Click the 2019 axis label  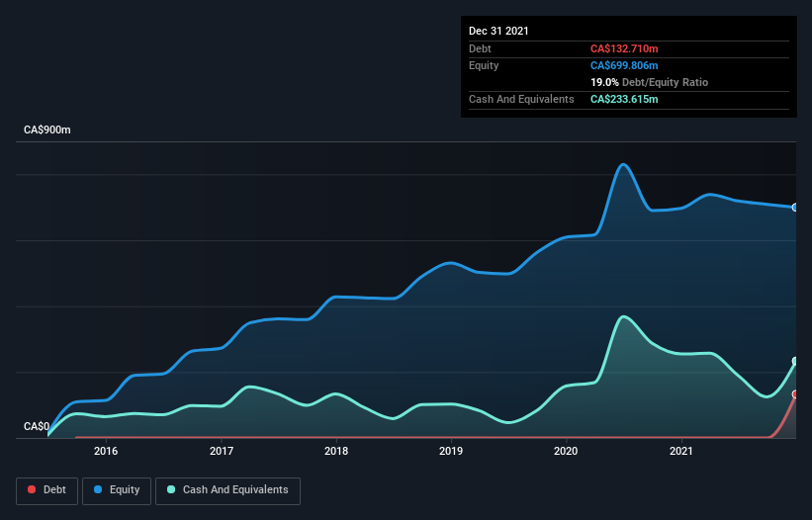(x=451, y=451)
